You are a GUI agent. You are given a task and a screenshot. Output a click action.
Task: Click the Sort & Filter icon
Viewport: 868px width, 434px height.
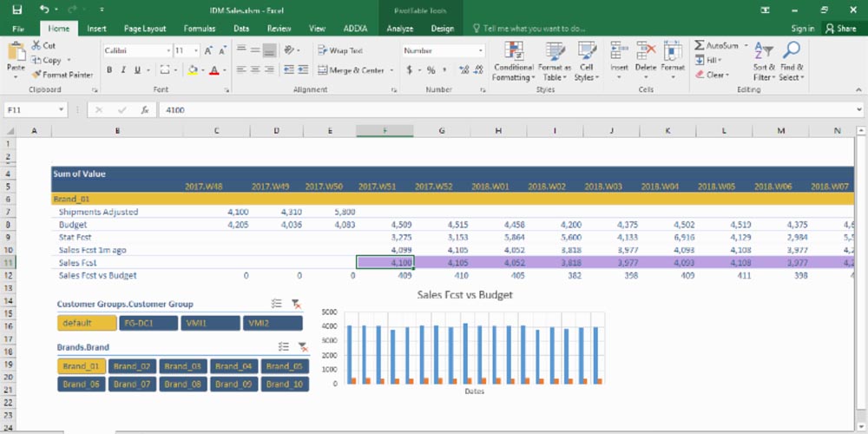[x=763, y=52]
